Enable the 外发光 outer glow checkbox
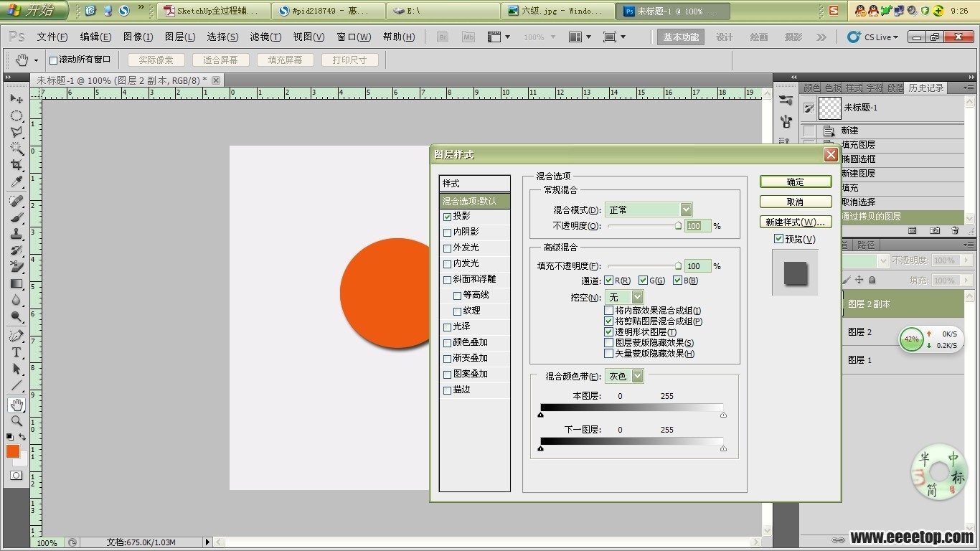 tap(447, 248)
